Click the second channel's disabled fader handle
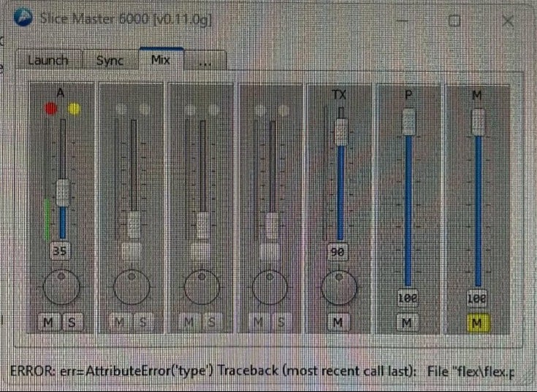The image size is (537, 392). point(134,224)
